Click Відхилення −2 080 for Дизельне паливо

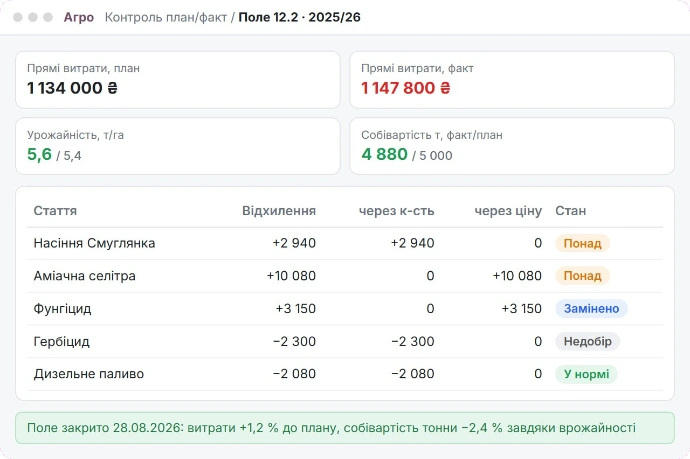(294, 374)
